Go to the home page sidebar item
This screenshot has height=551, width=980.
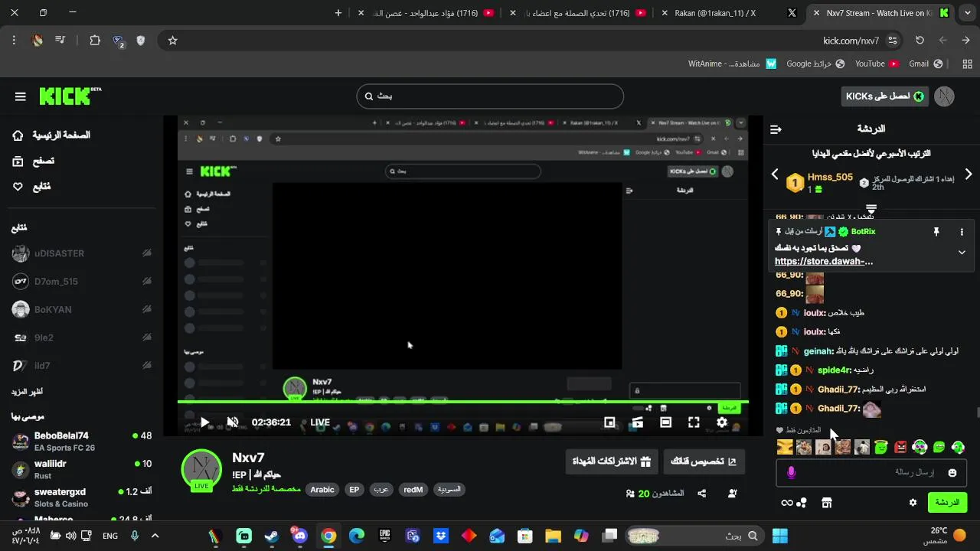click(x=52, y=135)
